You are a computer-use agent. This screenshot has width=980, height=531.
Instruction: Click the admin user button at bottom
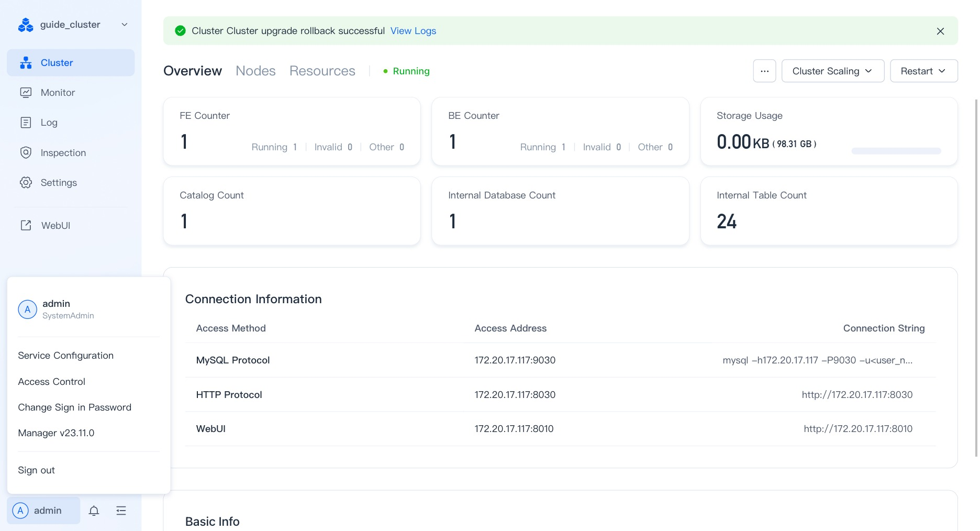click(x=43, y=511)
